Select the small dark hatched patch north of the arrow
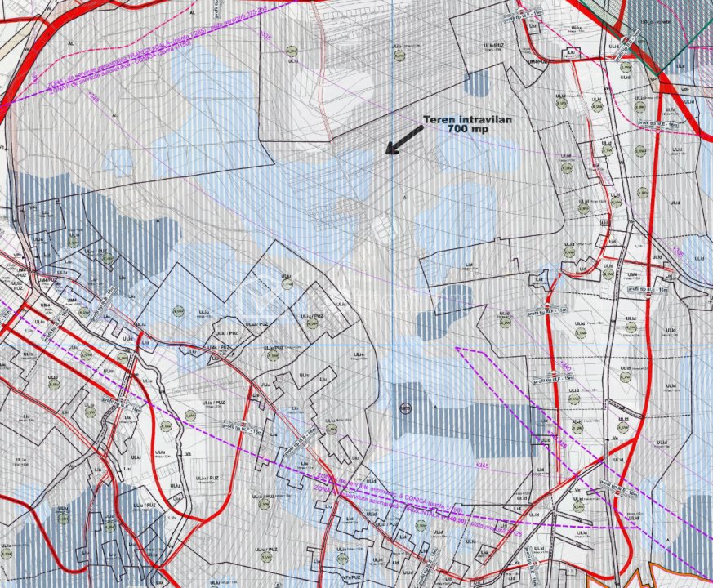 (476, 83)
